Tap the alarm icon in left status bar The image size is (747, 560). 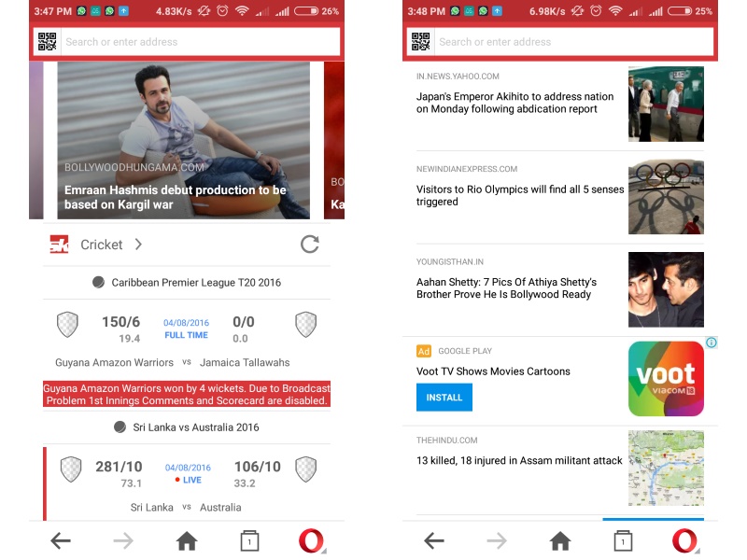point(222,11)
